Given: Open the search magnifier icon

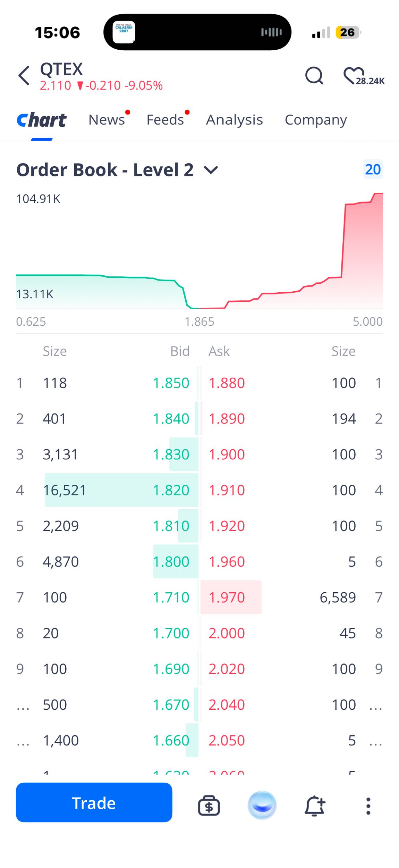Looking at the screenshot, I should (314, 75).
